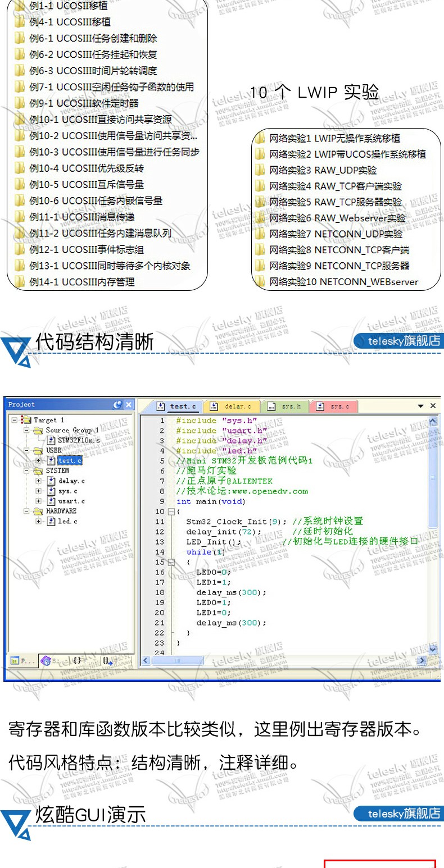Image resolution: width=444 pixels, height=868 pixels.
Task: Expand the usart.c tree node
Action: (39, 501)
